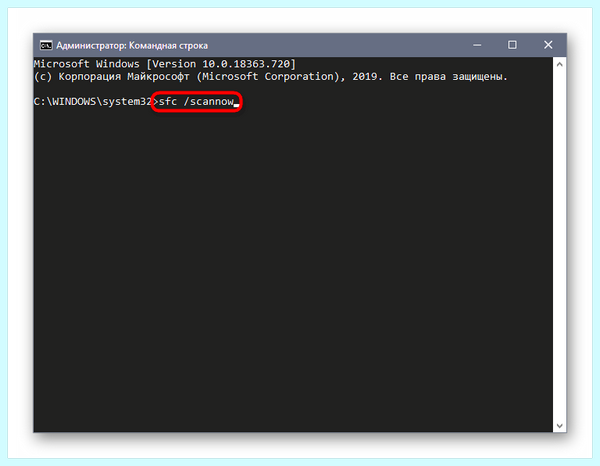Open the cmd icon system menu
Image resolution: width=600 pixels, height=466 pixels.
[46, 46]
